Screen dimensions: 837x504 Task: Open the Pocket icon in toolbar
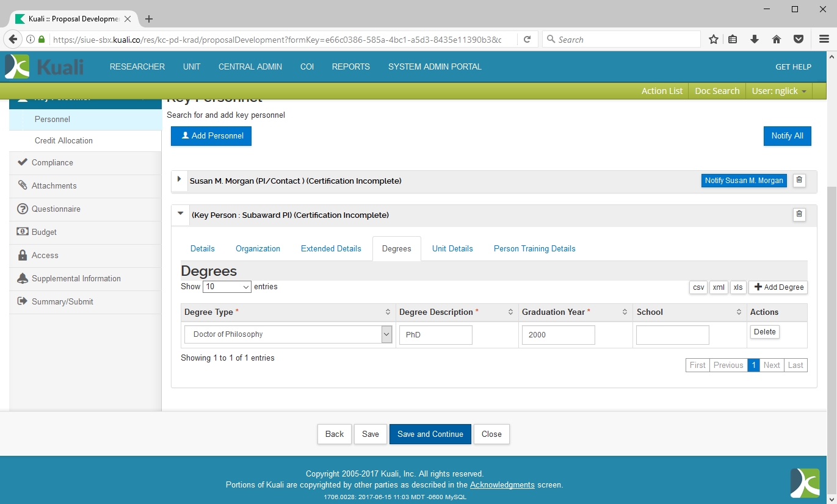pos(799,40)
